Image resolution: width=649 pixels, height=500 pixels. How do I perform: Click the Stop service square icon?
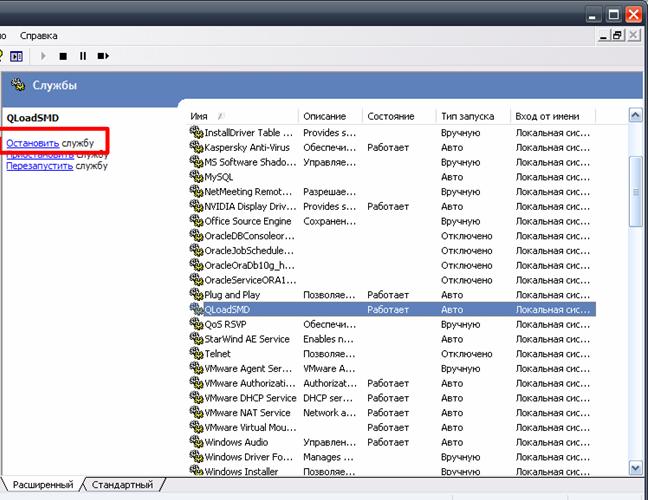click(x=63, y=56)
